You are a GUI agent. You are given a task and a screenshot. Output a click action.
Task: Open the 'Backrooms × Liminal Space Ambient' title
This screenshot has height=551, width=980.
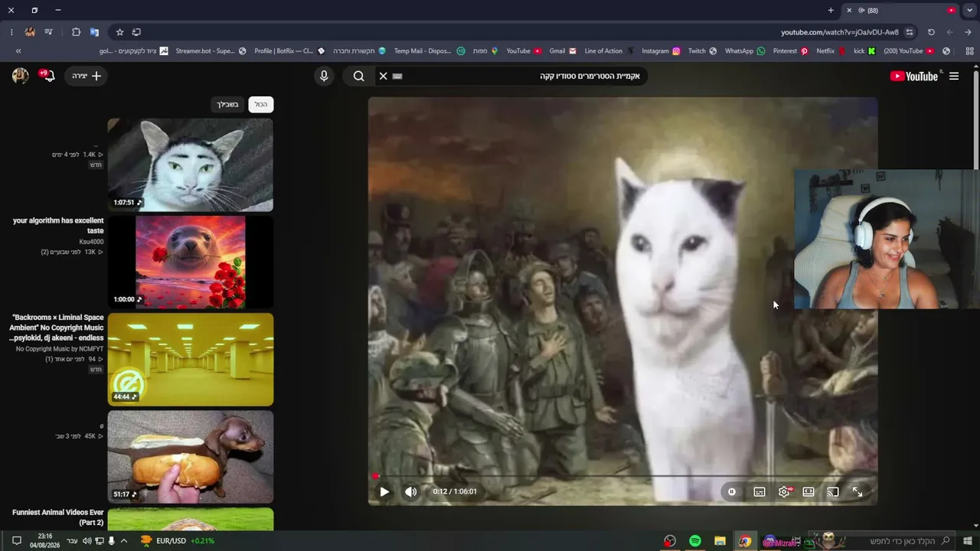point(57,328)
